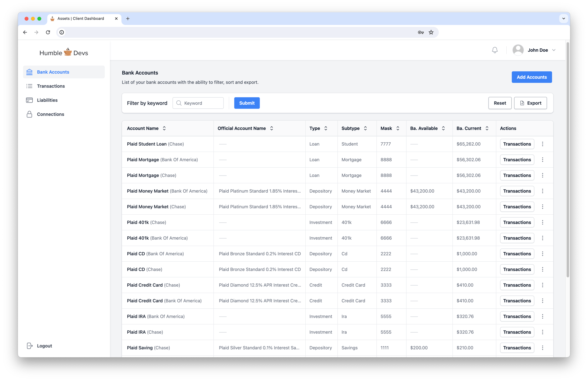Focus the Keyword filter input

pos(198,103)
